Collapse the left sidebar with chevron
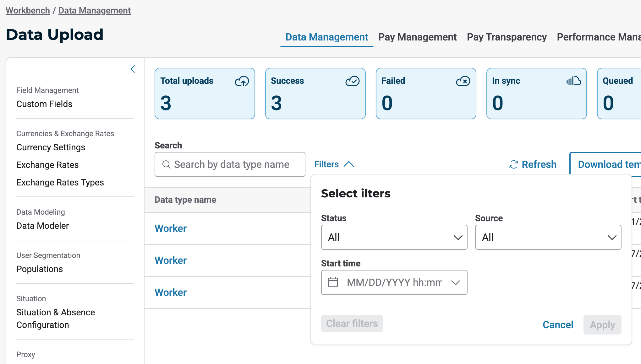This screenshot has width=641, height=364. pos(133,69)
